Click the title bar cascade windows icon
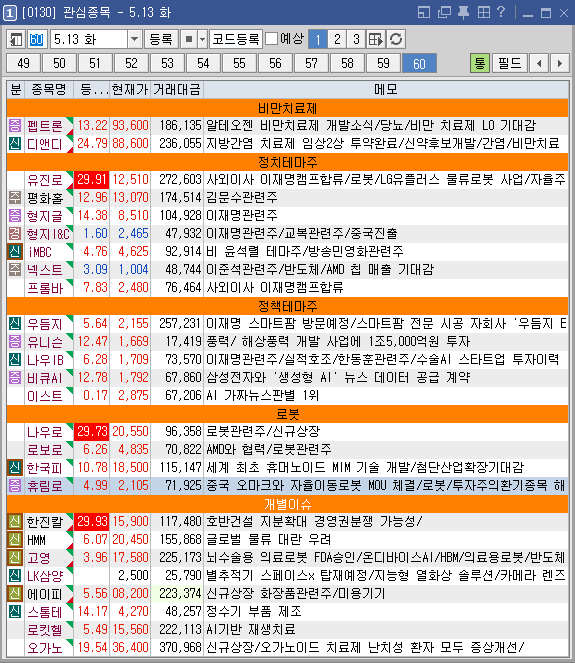 (444, 12)
